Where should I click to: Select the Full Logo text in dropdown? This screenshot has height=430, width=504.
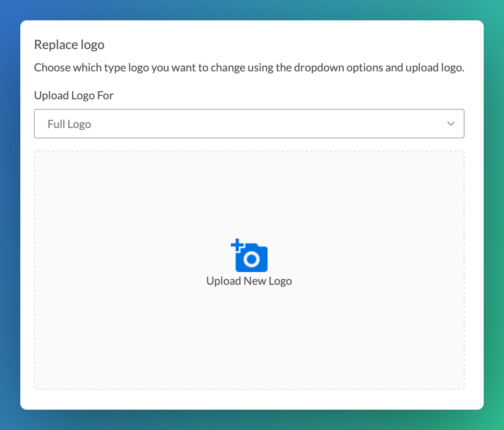[x=69, y=124]
